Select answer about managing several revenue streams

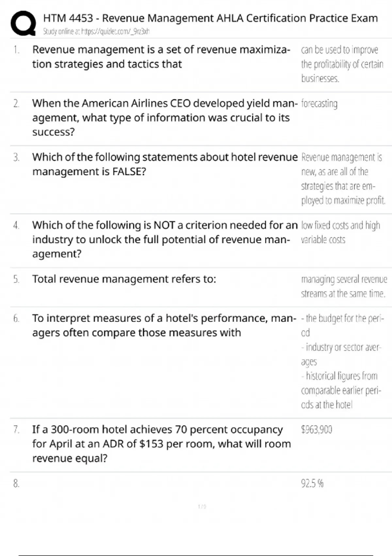coord(344,286)
